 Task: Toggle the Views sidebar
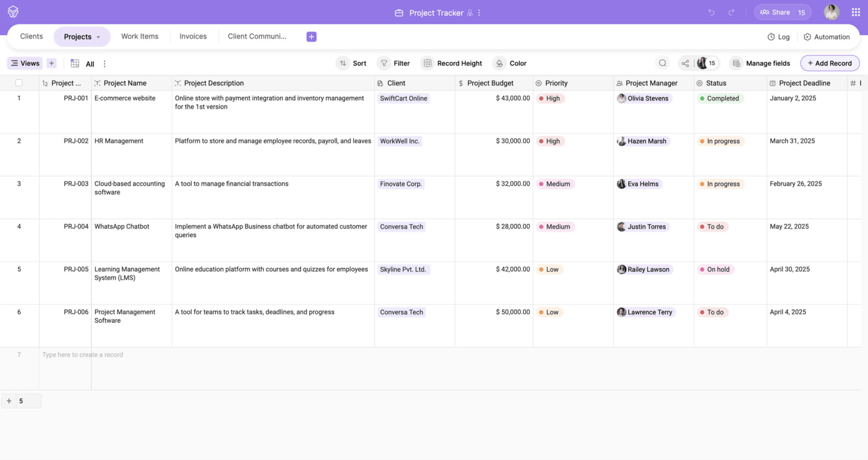pyautogui.click(x=25, y=63)
